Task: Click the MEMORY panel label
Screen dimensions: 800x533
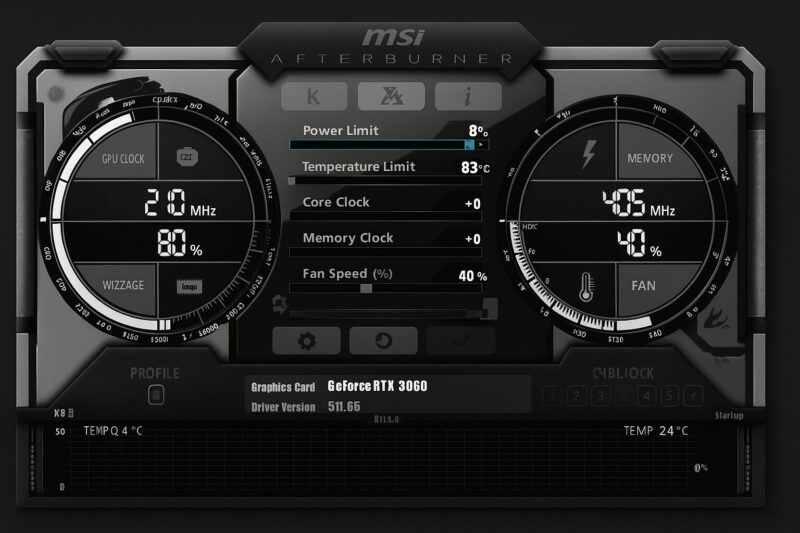Action: click(650, 158)
